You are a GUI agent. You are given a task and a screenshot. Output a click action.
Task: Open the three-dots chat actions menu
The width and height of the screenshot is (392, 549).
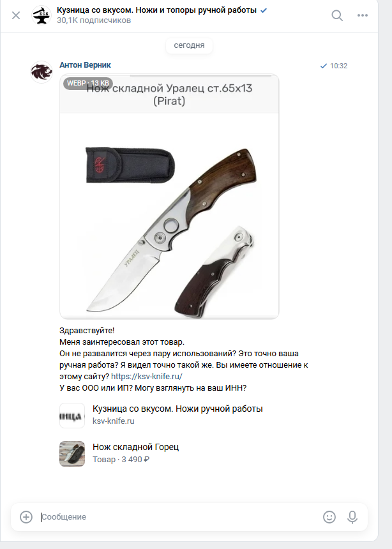pyautogui.click(x=362, y=15)
